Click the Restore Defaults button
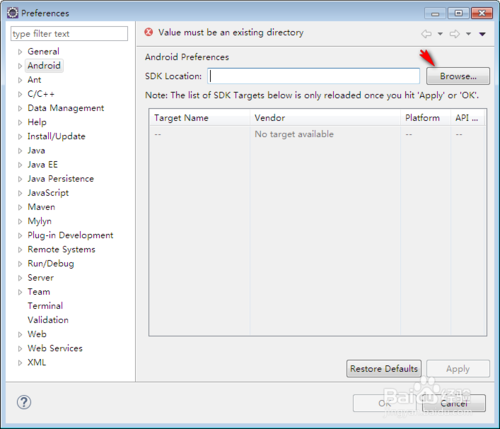This screenshot has height=429, width=500. click(384, 369)
